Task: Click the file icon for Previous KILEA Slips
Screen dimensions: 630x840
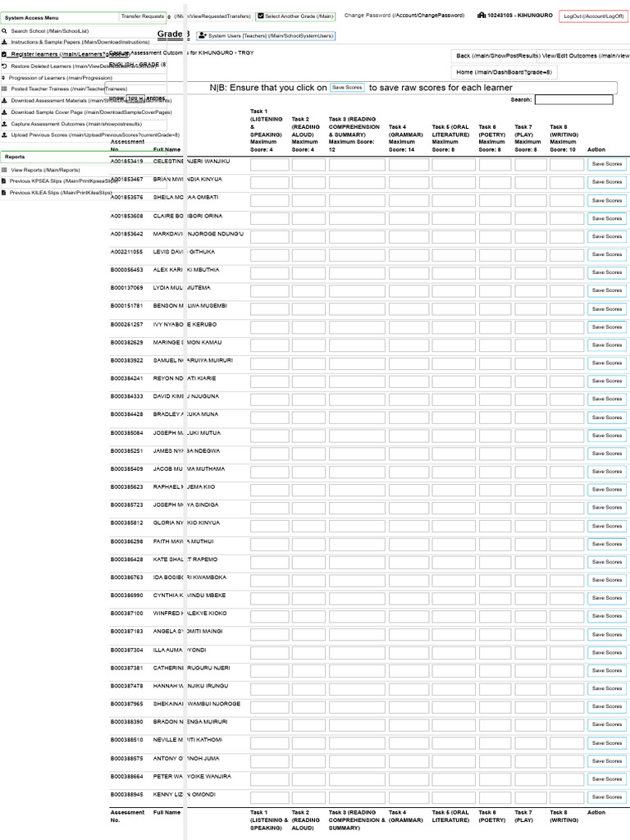Action: pos(4,192)
